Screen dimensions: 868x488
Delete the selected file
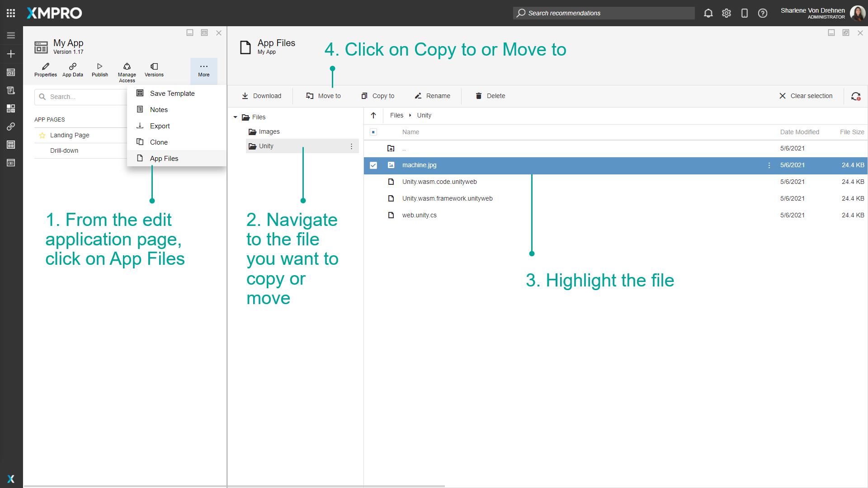(490, 96)
